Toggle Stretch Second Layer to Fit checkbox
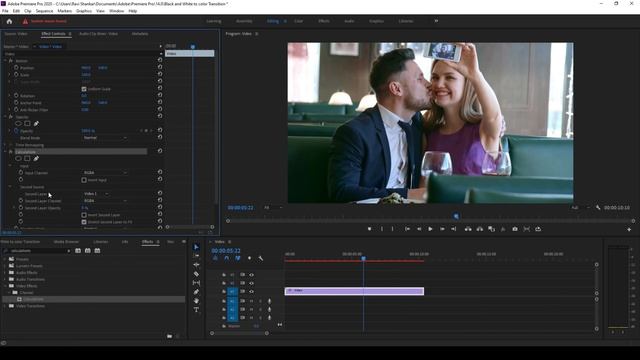 (84, 222)
